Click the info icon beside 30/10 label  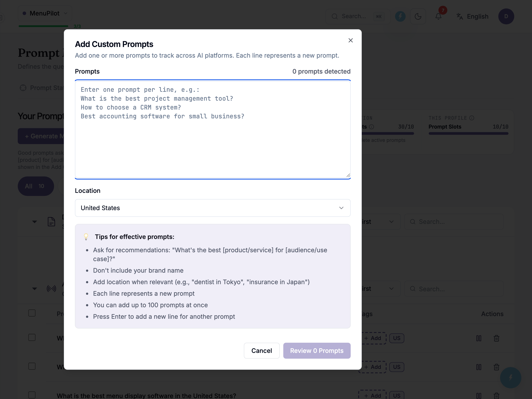coord(371,127)
